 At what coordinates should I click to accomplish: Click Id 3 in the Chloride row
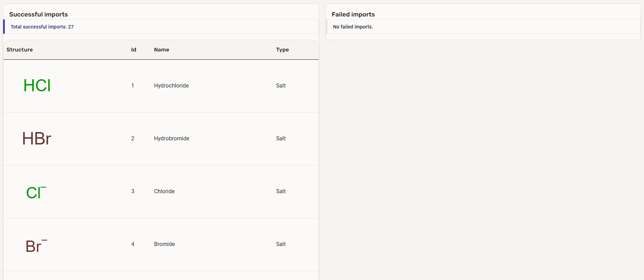(x=133, y=191)
